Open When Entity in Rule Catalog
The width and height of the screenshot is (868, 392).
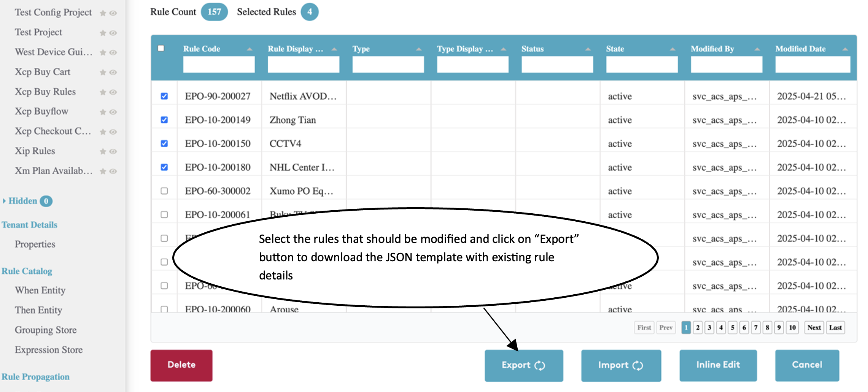coord(40,290)
